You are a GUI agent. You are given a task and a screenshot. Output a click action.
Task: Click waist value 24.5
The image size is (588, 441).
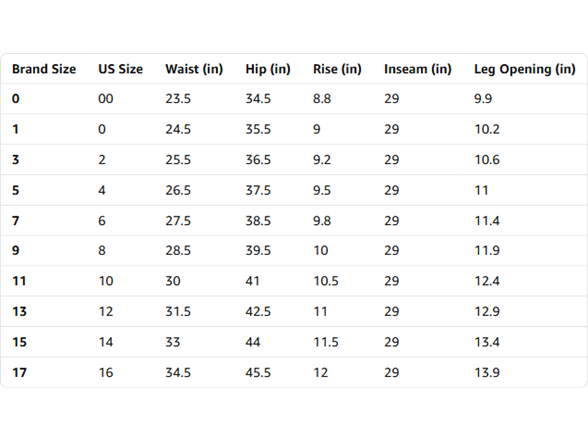coord(178,129)
